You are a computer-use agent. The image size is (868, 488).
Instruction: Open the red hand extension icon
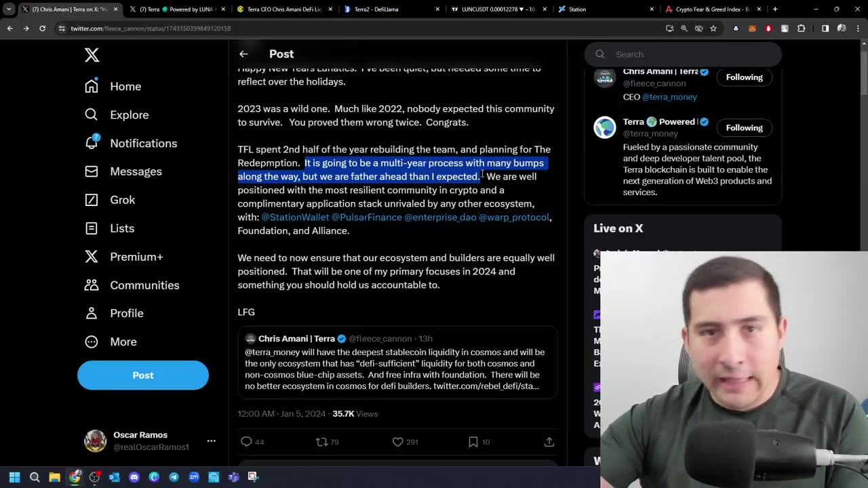pyautogui.click(x=768, y=28)
